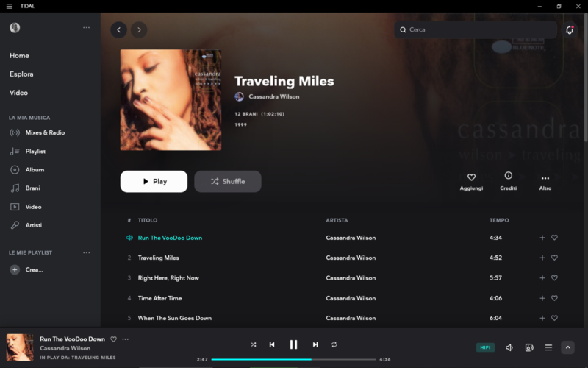Toggle shuffle in the player bar
Screen dimensions: 588x368
254,344
